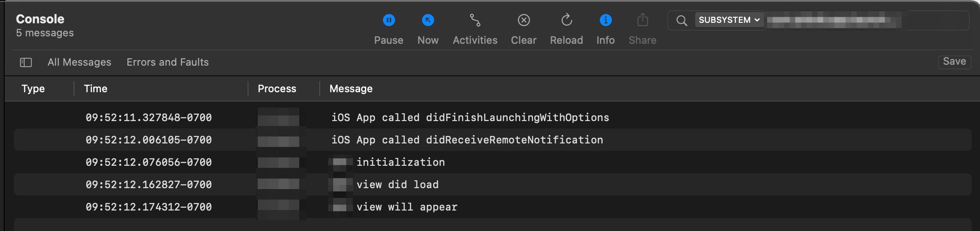The width and height of the screenshot is (980, 231).
Task: Click the Share toolbar icon
Action: coord(642,20)
